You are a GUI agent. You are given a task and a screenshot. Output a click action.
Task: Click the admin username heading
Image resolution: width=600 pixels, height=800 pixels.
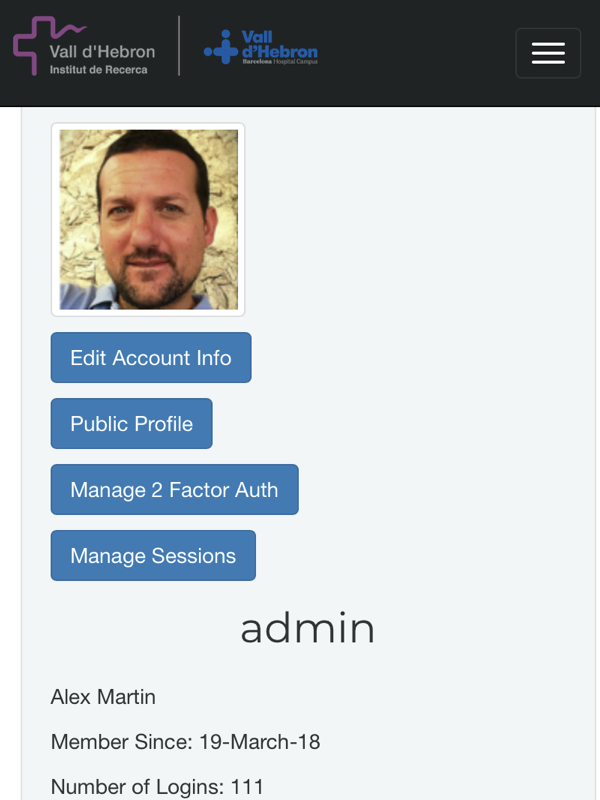(308, 629)
